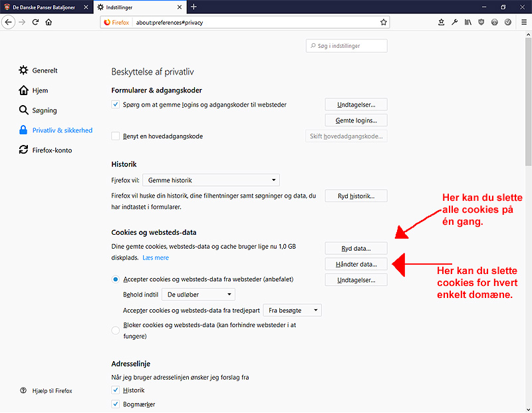532x413 pixels.
Task: Uncheck 'Spørg om at gemme logins' checkbox
Action: 116,104
